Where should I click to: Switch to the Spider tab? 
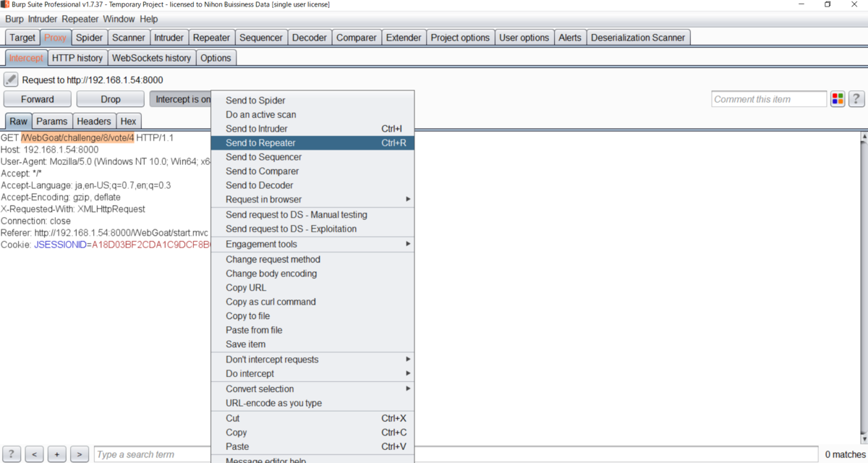tap(90, 38)
